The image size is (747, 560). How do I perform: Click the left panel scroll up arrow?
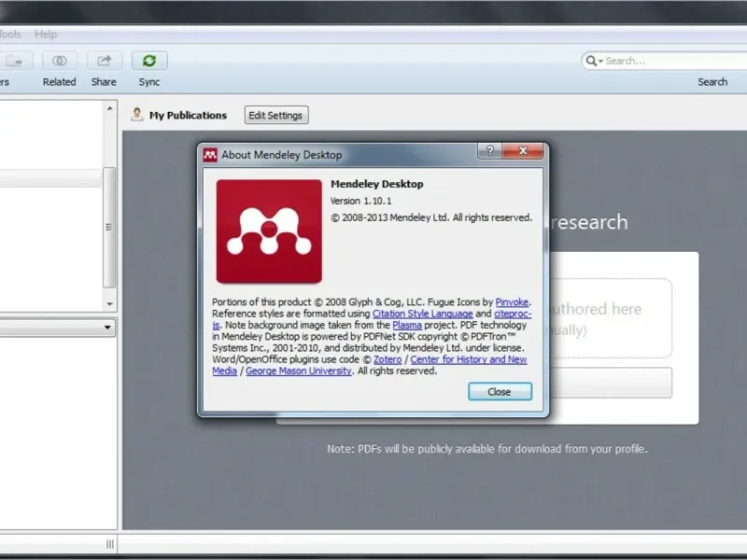[x=109, y=108]
